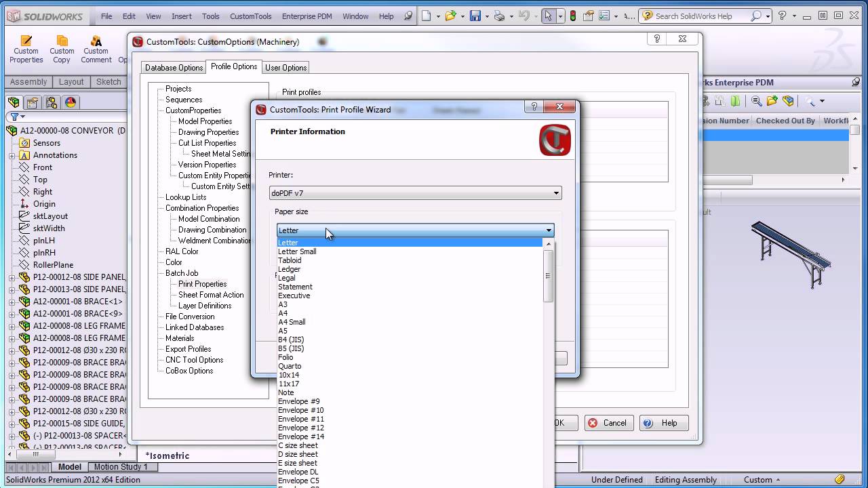Select sktLayout in feature tree
868x488 pixels.
50,216
